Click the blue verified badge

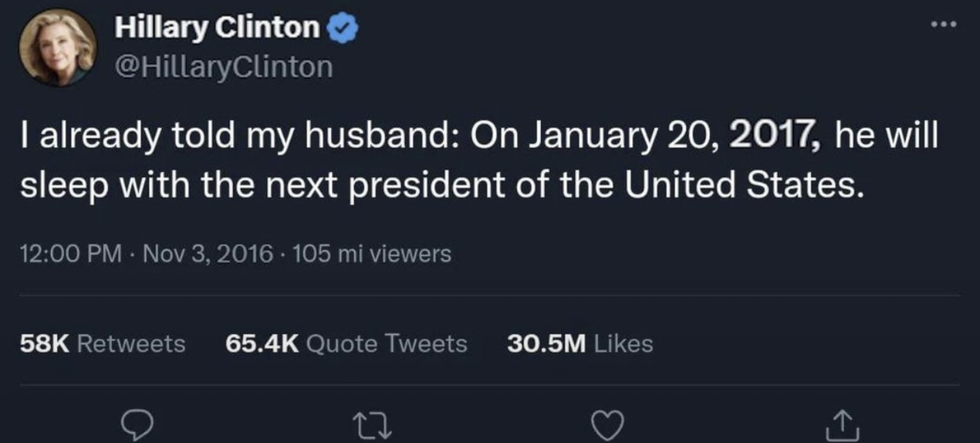click(x=343, y=29)
